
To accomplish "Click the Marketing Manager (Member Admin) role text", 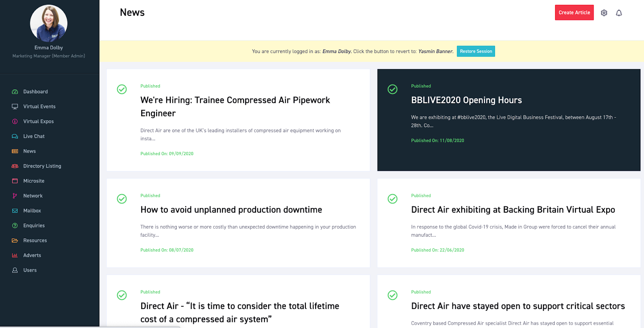I will pos(49,56).
